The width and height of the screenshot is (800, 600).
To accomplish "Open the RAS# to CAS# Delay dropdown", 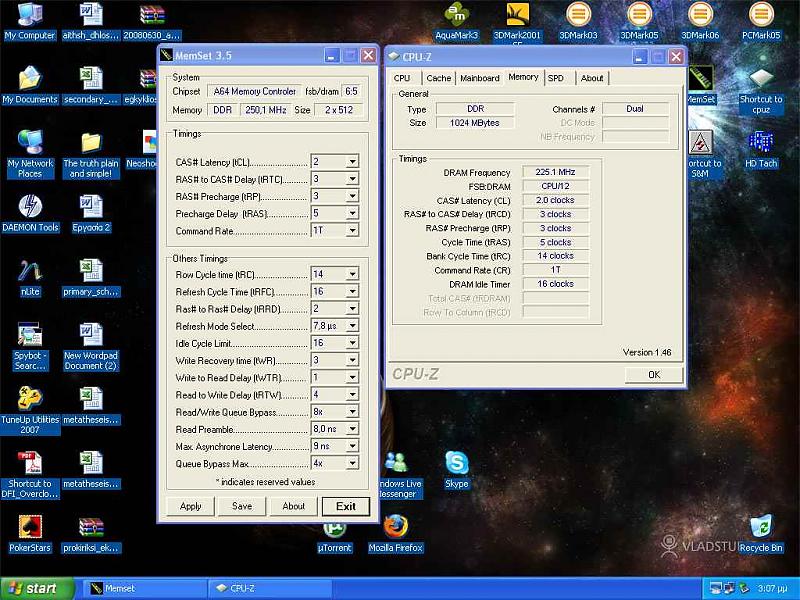I will [352, 179].
